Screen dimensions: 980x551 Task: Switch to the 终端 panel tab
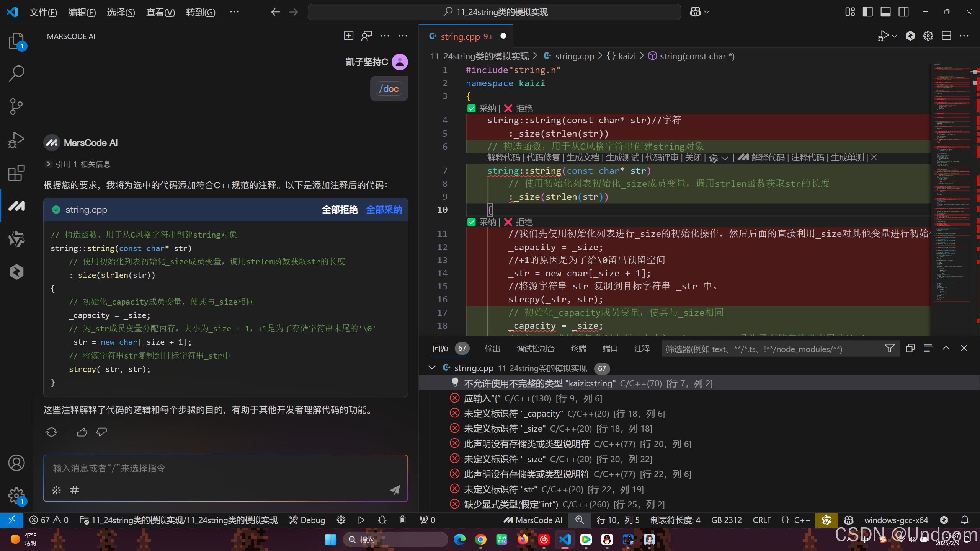pos(578,348)
